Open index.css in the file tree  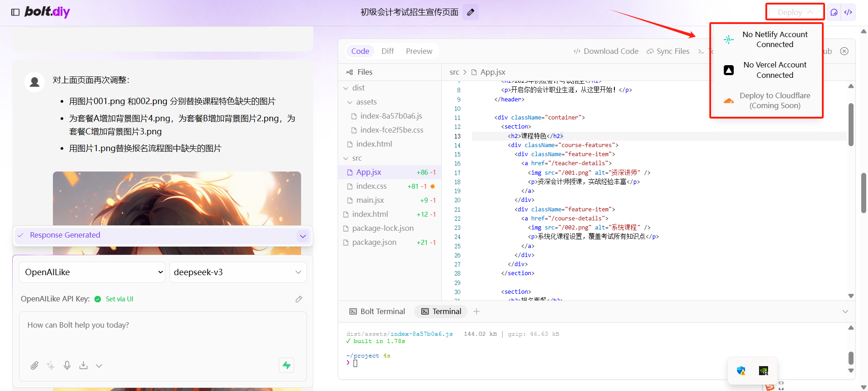coord(390,186)
